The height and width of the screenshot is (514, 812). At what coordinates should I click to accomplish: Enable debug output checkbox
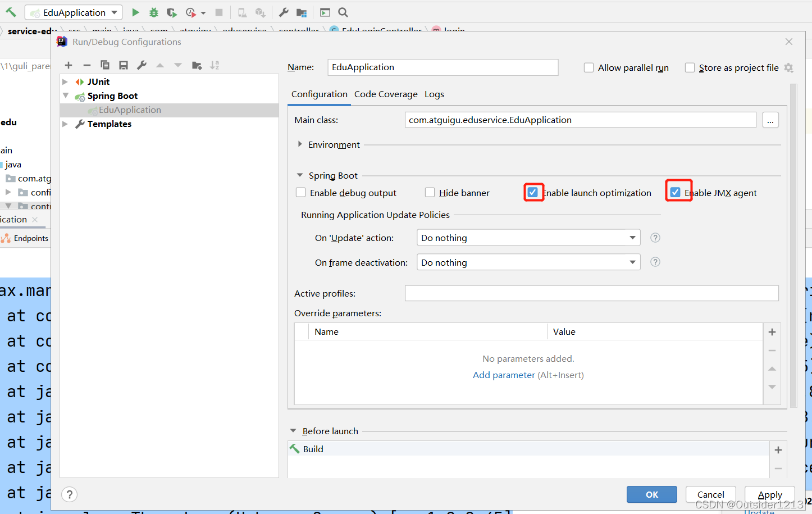300,193
